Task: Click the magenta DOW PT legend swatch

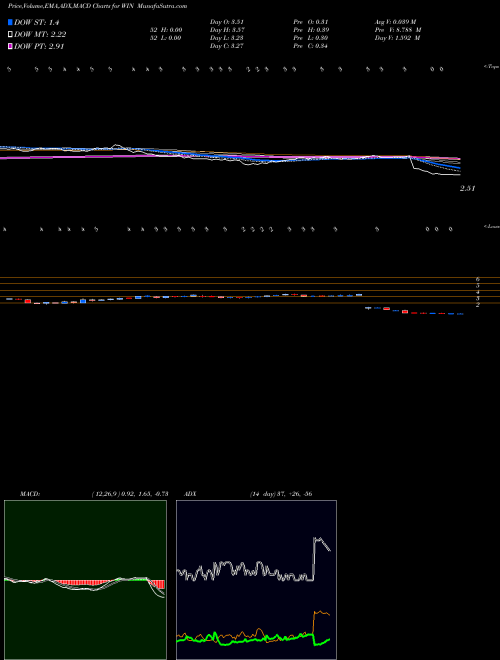Action: pyautogui.click(x=11, y=46)
